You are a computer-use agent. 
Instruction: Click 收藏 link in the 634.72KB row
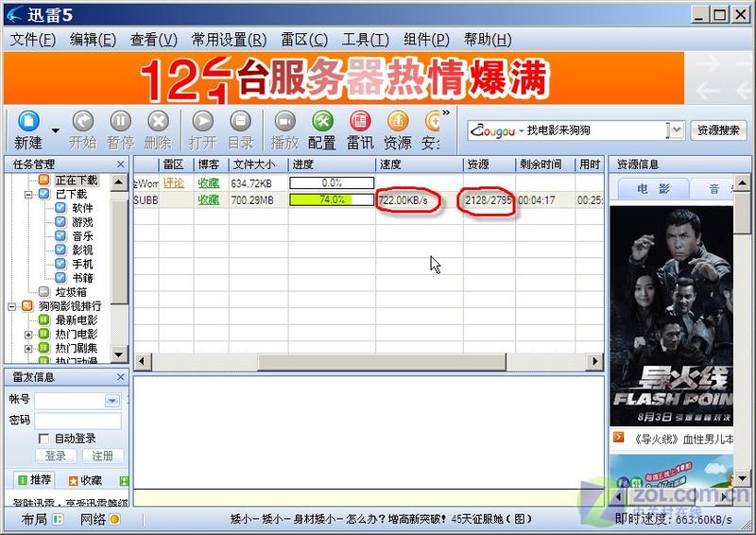(x=209, y=183)
